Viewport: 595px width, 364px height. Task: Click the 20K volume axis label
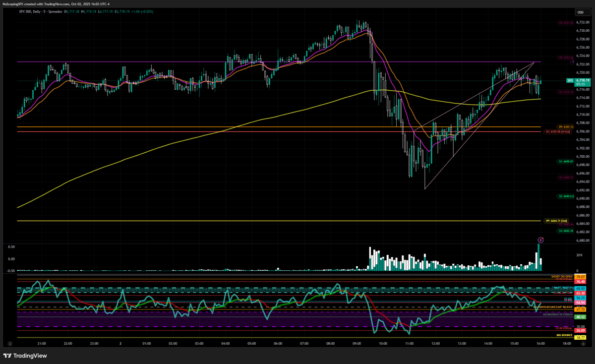579,255
